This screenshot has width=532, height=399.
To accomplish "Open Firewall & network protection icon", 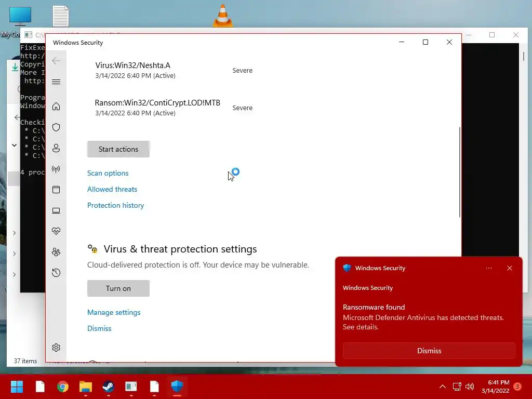I will (56, 169).
